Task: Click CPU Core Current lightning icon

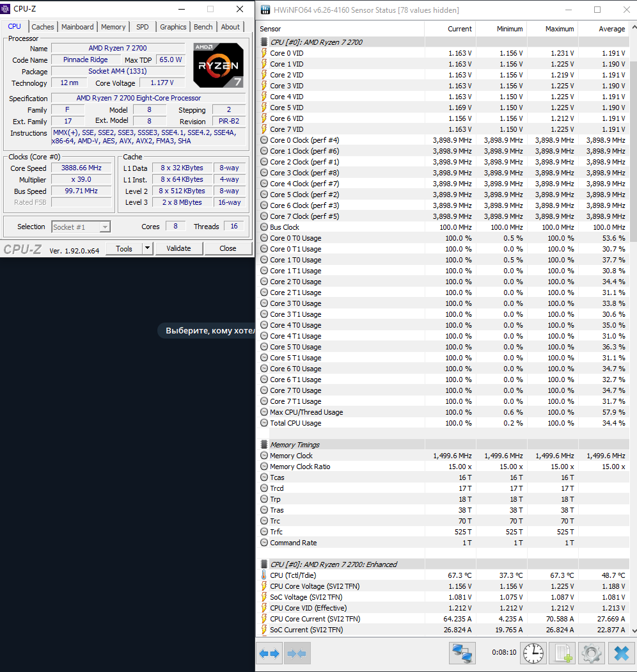Action: pos(264,619)
